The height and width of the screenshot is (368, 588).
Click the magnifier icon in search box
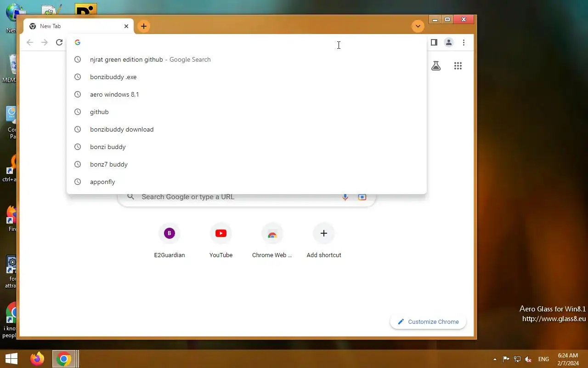tap(131, 197)
